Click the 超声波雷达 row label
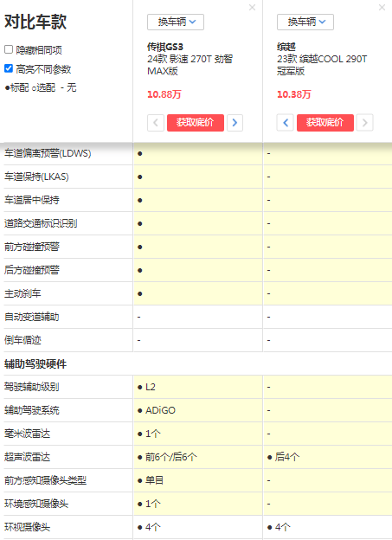 point(27,457)
